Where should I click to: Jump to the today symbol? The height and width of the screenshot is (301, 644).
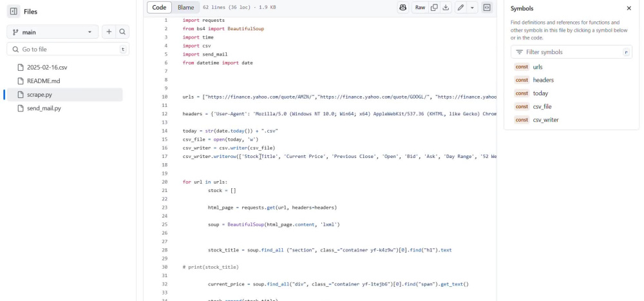point(540,93)
